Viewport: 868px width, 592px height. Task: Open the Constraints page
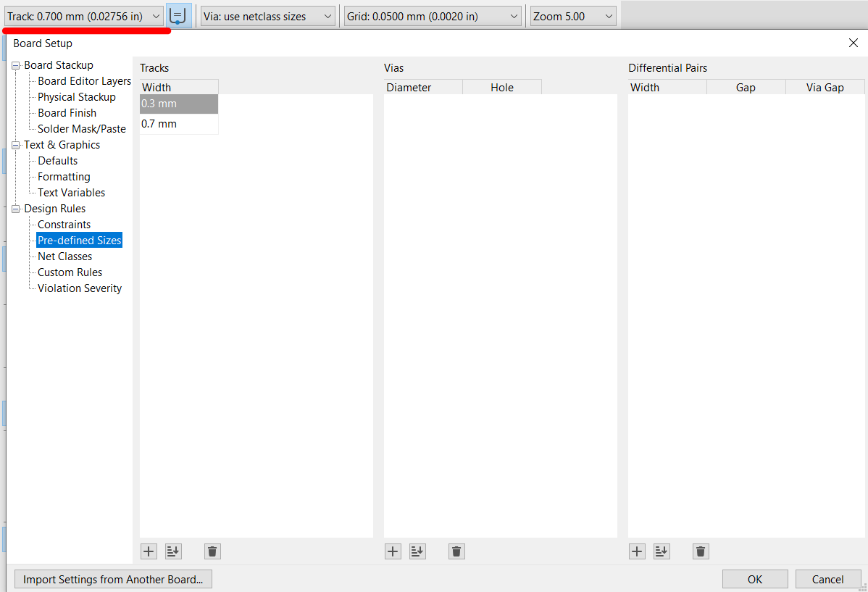64,225
